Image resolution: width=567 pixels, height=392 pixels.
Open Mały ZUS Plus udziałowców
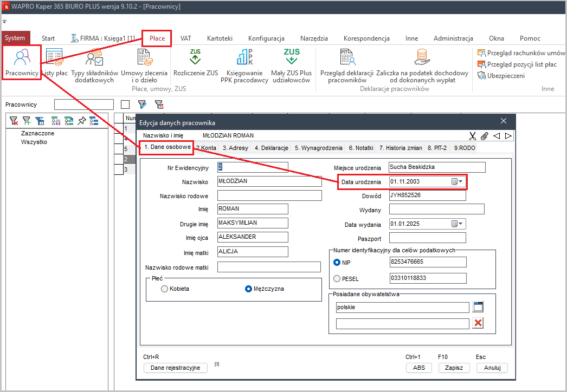(x=292, y=62)
